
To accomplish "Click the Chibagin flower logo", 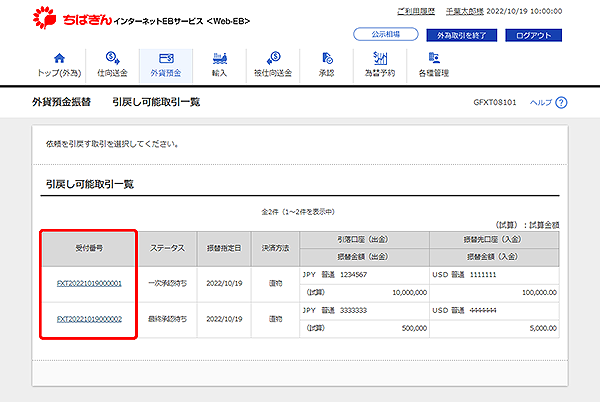I will [45, 17].
